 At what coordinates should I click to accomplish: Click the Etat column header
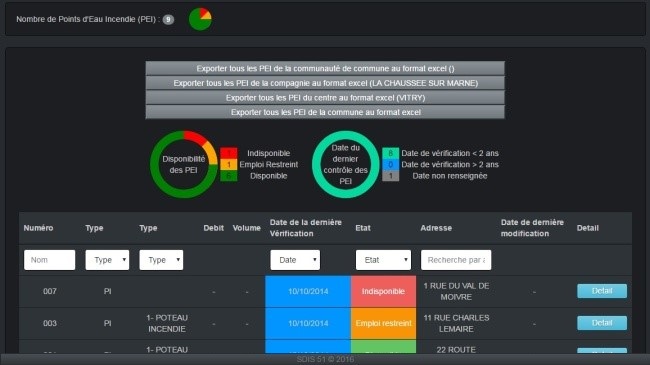363,228
